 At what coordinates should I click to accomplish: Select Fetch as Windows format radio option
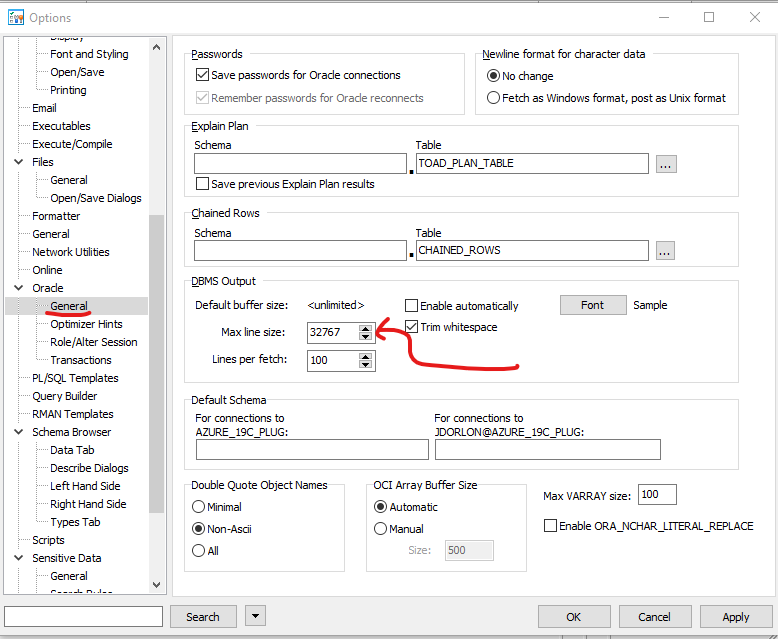pyautogui.click(x=493, y=98)
